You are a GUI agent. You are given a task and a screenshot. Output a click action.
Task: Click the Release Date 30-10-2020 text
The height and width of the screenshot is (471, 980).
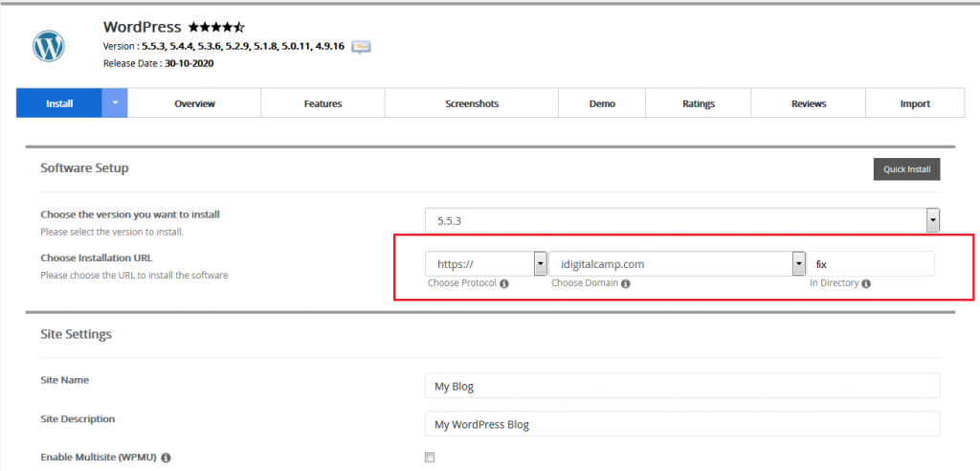coord(159,63)
